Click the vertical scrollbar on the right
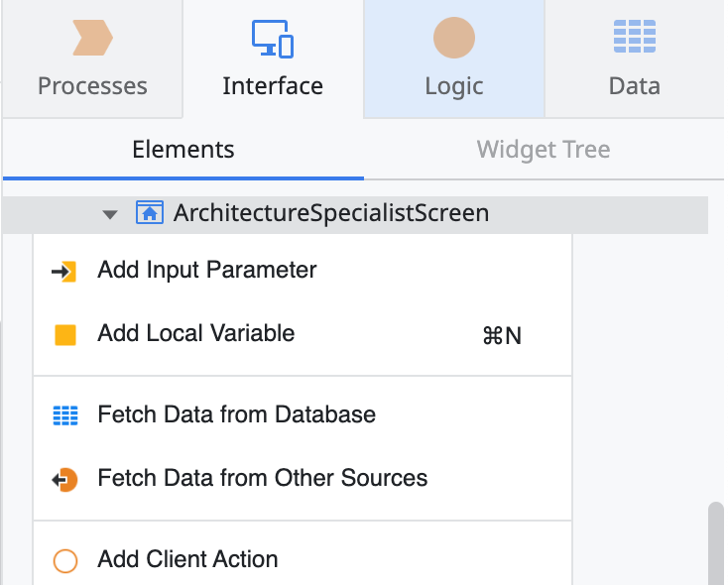The image size is (728, 585). point(714,543)
